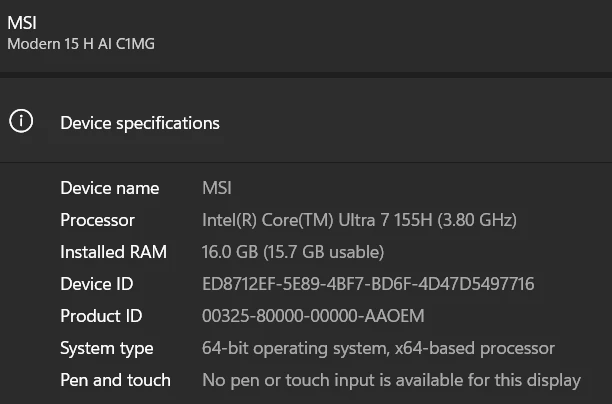Image resolution: width=612 pixels, height=404 pixels.
Task: Select the Installed RAM label
Action: tap(113, 252)
